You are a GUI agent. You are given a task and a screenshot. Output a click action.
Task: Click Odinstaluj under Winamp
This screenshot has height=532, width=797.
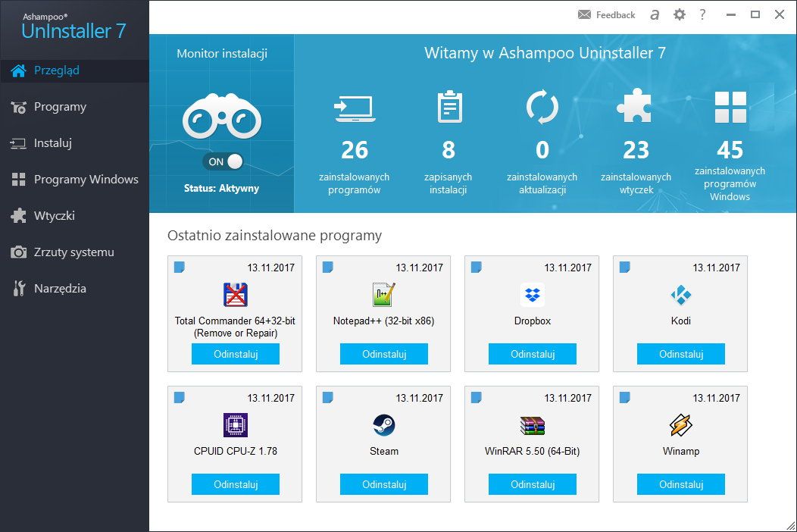tap(680, 484)
